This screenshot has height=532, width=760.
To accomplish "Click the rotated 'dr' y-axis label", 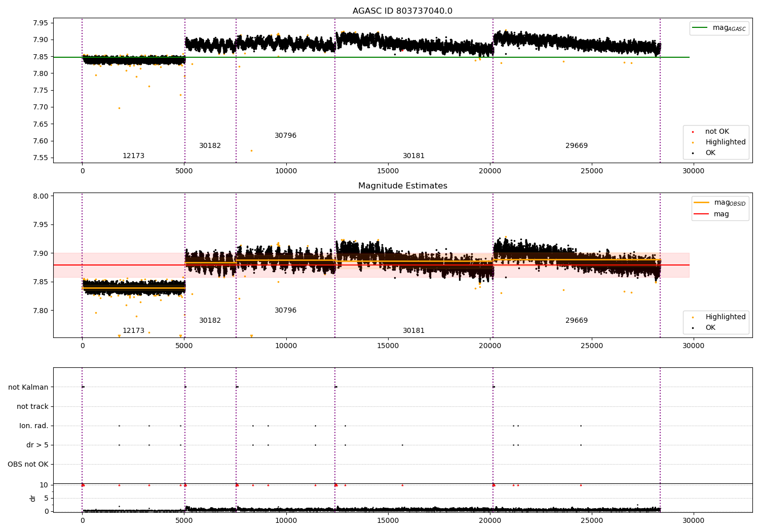I will pos(33,498).
